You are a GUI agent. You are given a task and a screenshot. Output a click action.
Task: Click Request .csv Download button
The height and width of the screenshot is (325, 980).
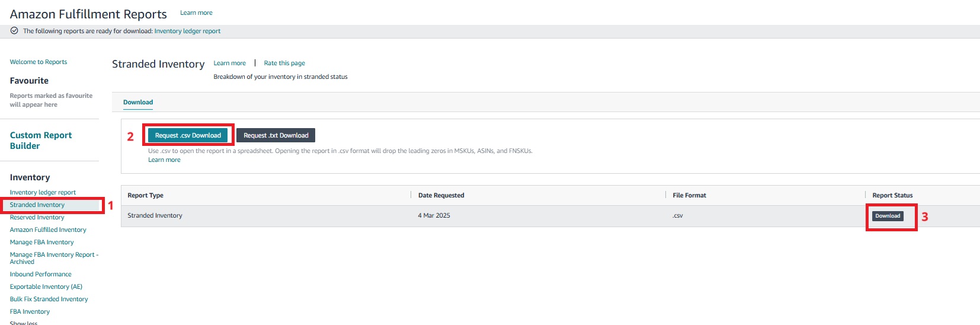click(188, 135)
